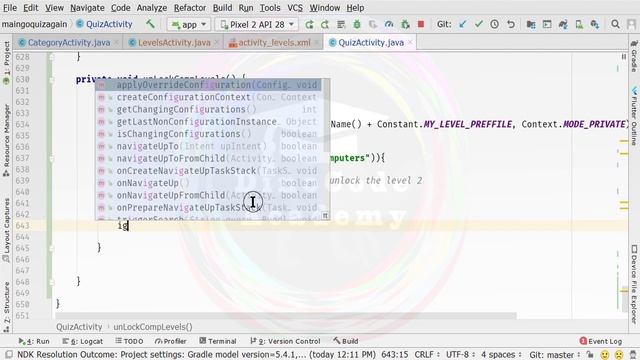The width and height of the screenshot is (640, 360).
Task: Open UTF-8 encoding selector
Action: tap(460, 354)
